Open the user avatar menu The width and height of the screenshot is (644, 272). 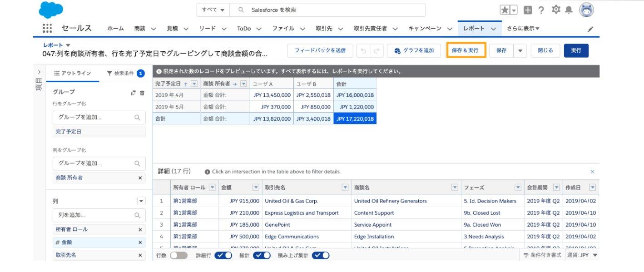586,10
